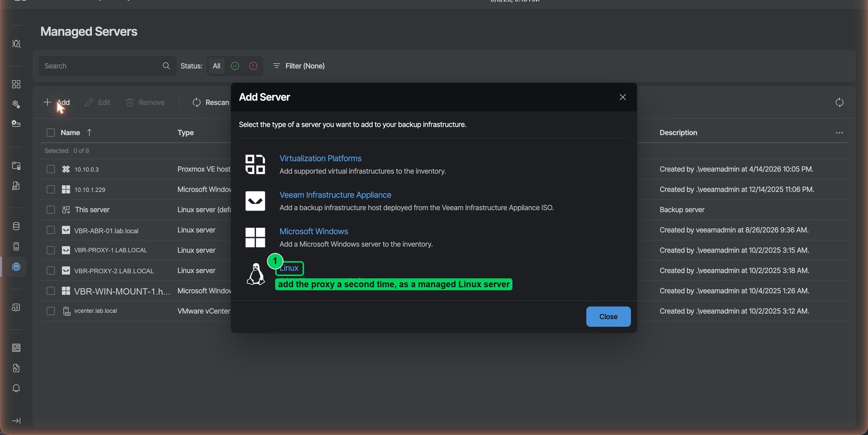Click Rescan in the toolbar
Image resolution: width=868 pixels, height=435 pixels.
(x=211, y=102)
